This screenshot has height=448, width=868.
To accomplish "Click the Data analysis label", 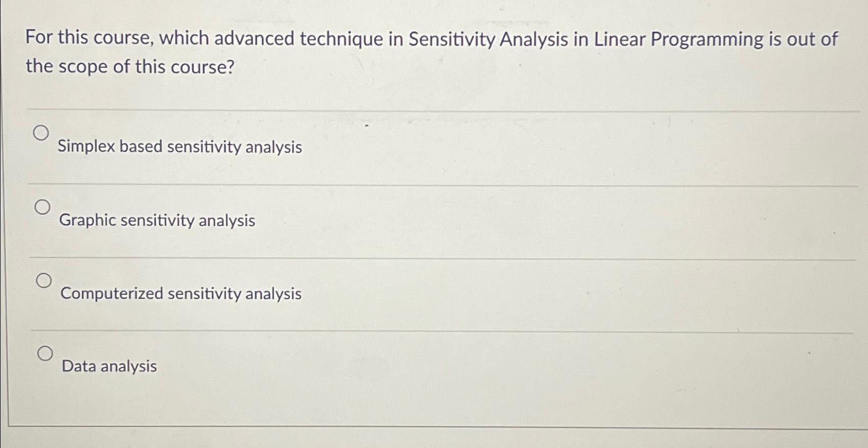I will (x=108, y=366).
